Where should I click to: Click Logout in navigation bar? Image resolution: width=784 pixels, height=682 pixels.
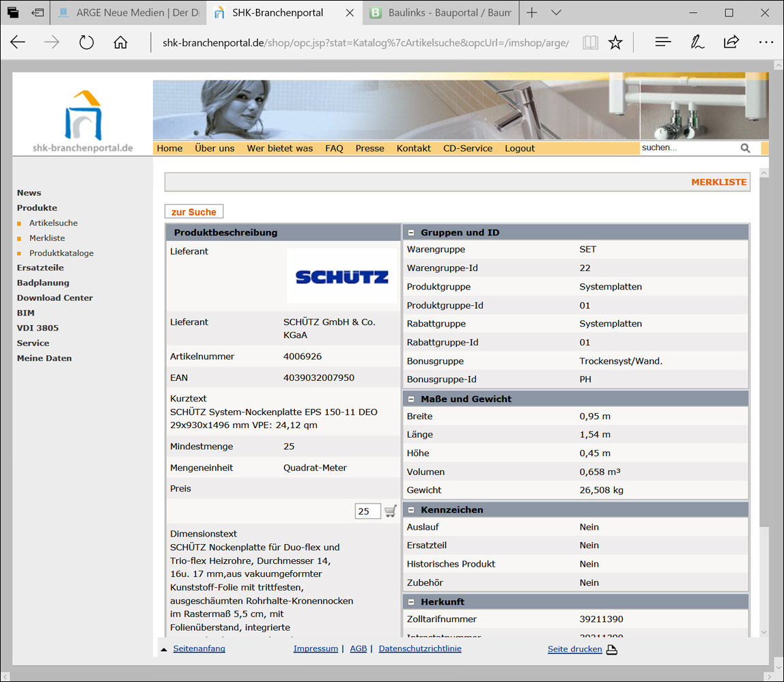520,149
